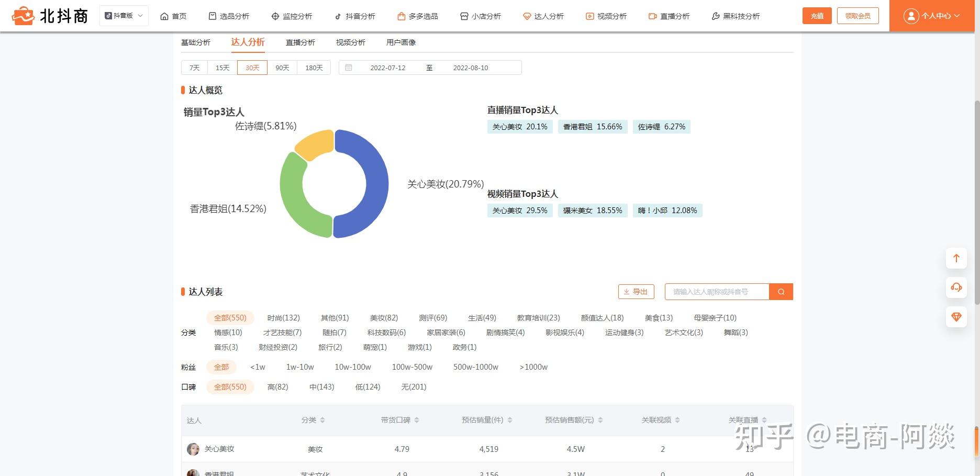The image size is (980, 476).
Task: Switch to 用户画像 sub-tab
Action: pos(401,42)
